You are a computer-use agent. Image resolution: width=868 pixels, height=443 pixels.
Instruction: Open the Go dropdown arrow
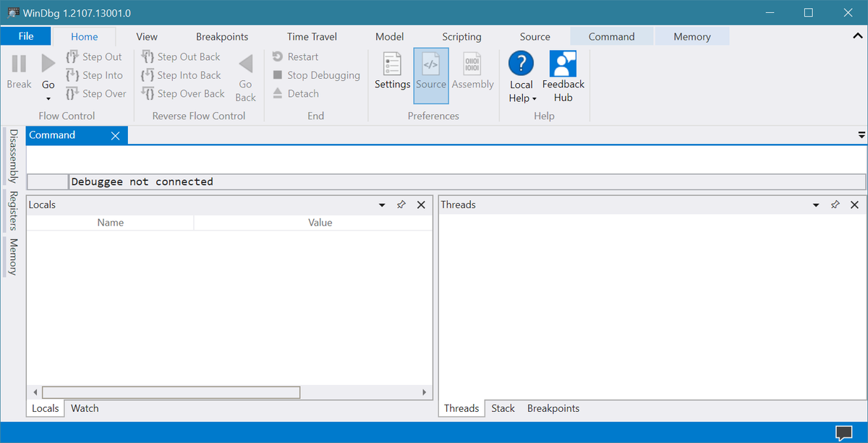(48, 98)
